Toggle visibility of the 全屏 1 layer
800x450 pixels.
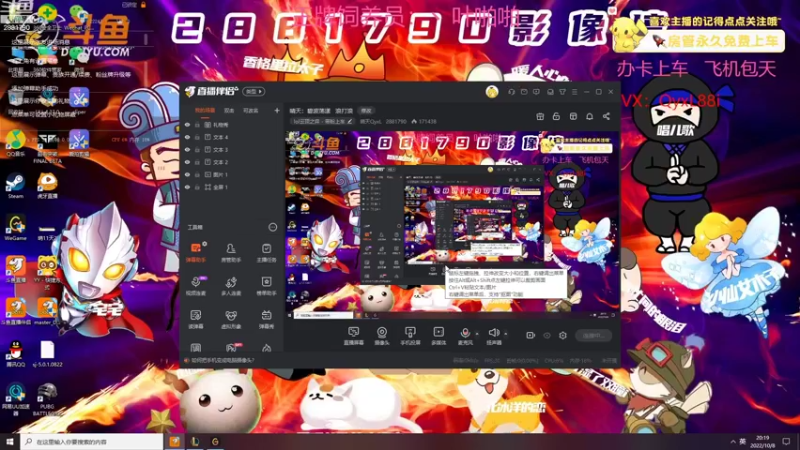click(x=187, y=187)
